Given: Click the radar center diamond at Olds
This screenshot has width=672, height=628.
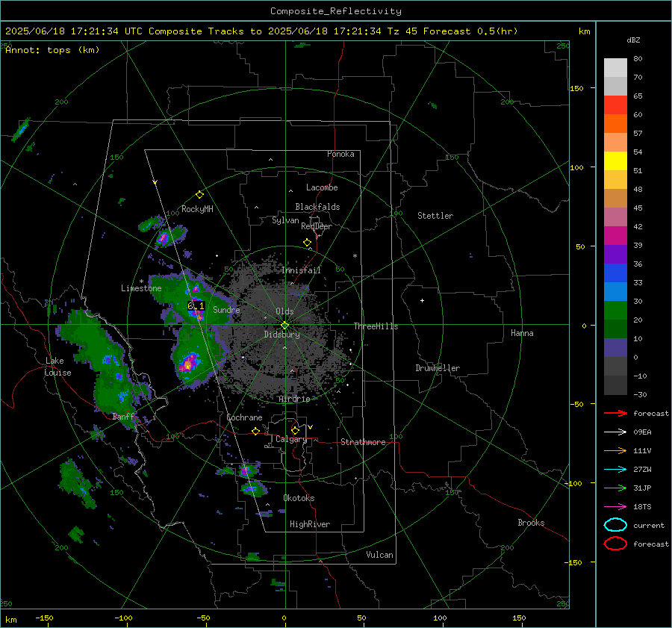Looking at the screenshot, I should point(284,325).
